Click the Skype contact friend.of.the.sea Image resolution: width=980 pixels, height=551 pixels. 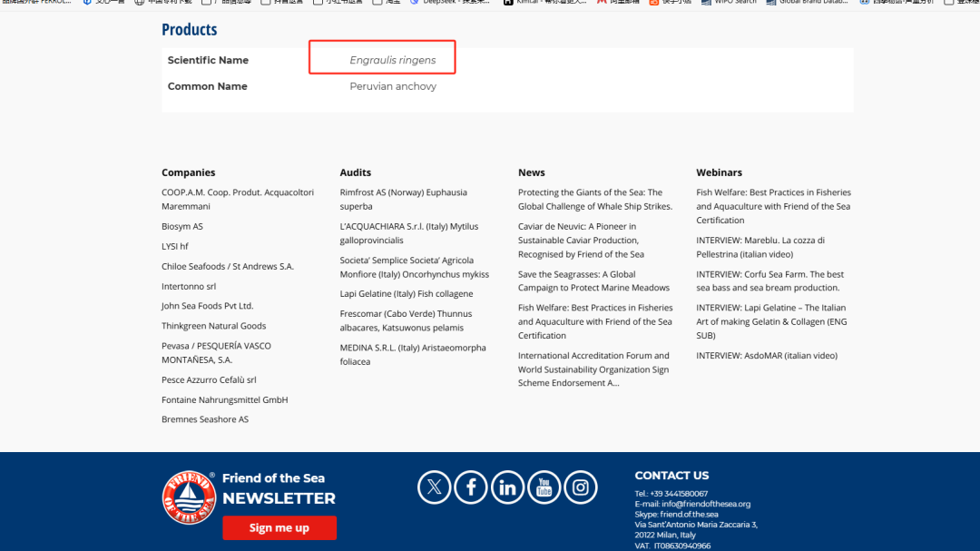[690, 514]
